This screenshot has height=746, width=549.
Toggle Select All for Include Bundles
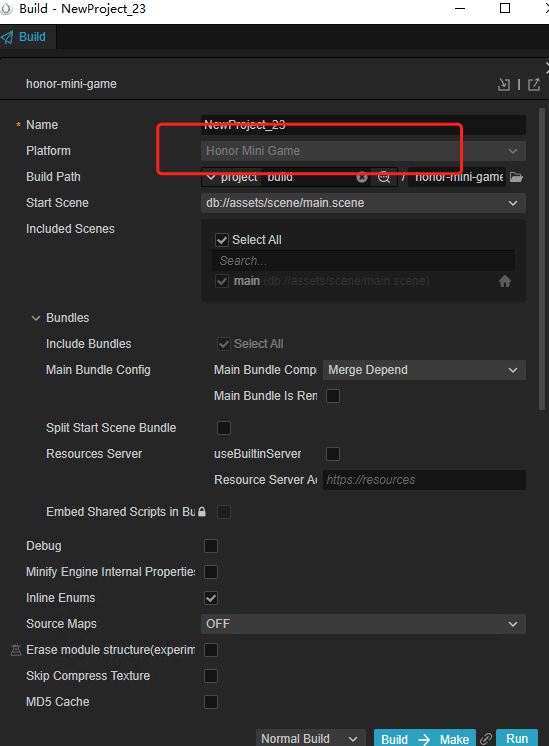(x=224, y=344)
